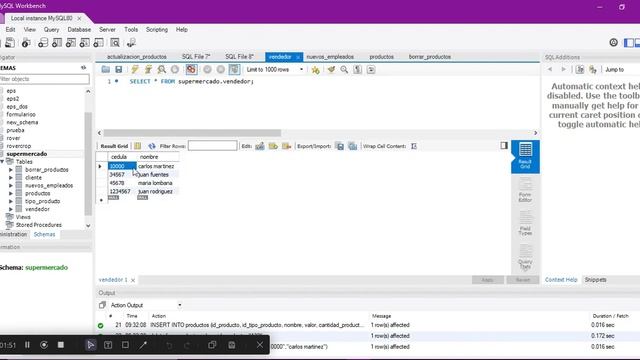The image size is (640, 360).
Task: Click the Rollback transaction icon
Action: click(221, 69)
